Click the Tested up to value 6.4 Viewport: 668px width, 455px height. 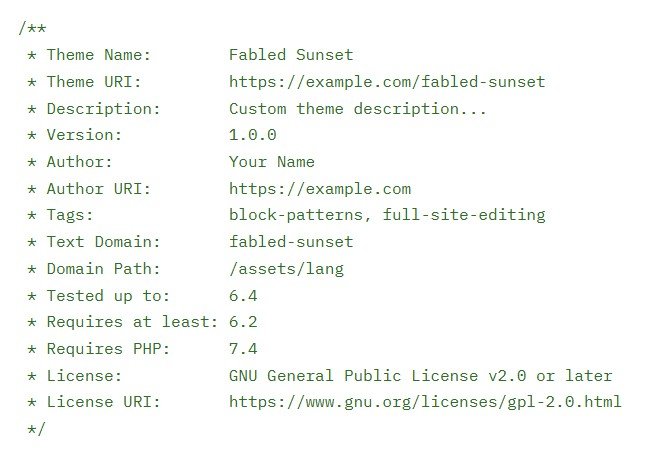(x=243, y=296)
